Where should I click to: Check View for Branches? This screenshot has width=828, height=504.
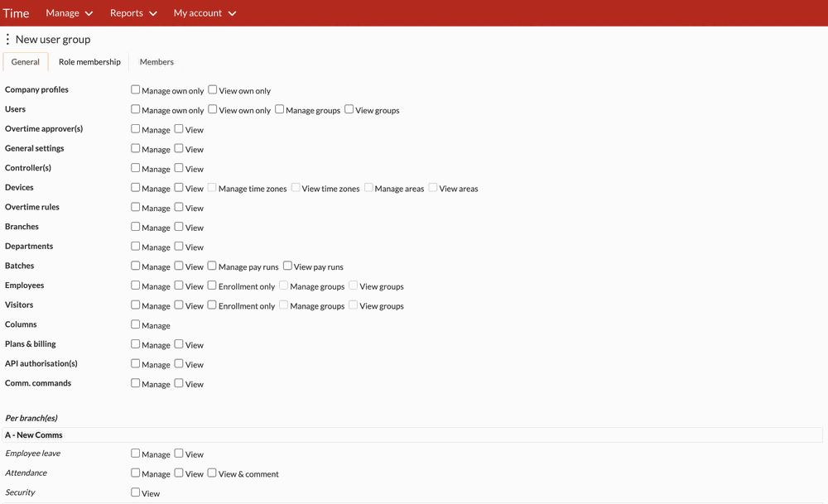179,227
